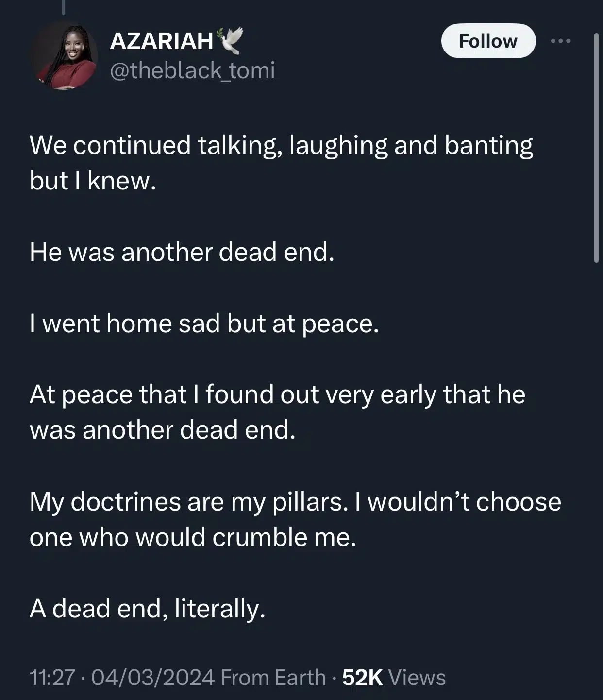Click the line "A dead end, literally."
The height and width of the screenshot is (700, 603).
[x=148, y=608]
